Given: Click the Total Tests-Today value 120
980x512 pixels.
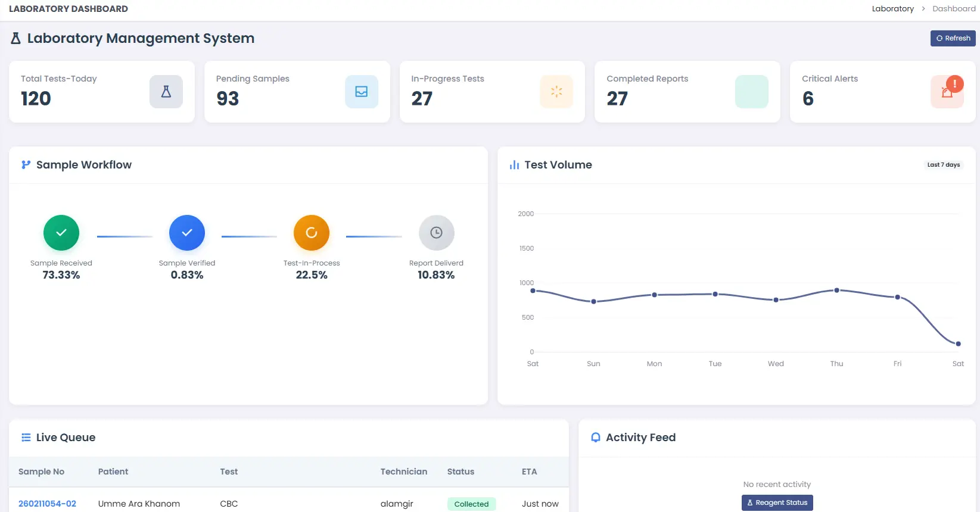Looking at the screenshot, I should tap(36, 98).
